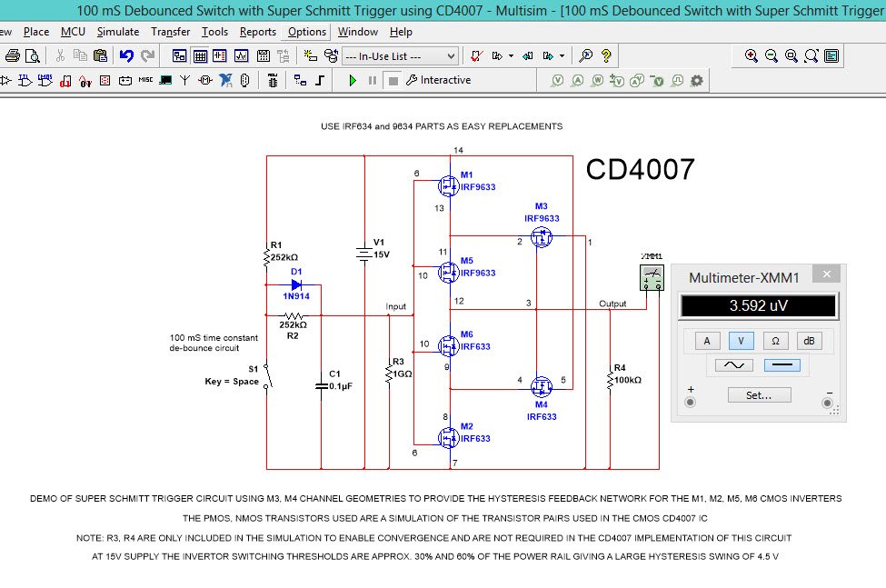This screenshot has height=588, width=886.
Task: Select the XMM1 multimeter instrument on schematic
Action: tap(652, 278)
